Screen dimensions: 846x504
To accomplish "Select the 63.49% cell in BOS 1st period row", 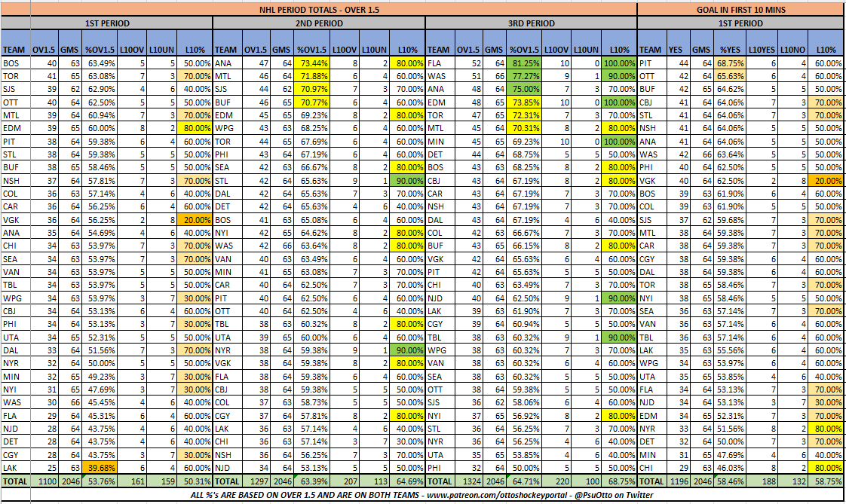I will [x=100, y=63].
